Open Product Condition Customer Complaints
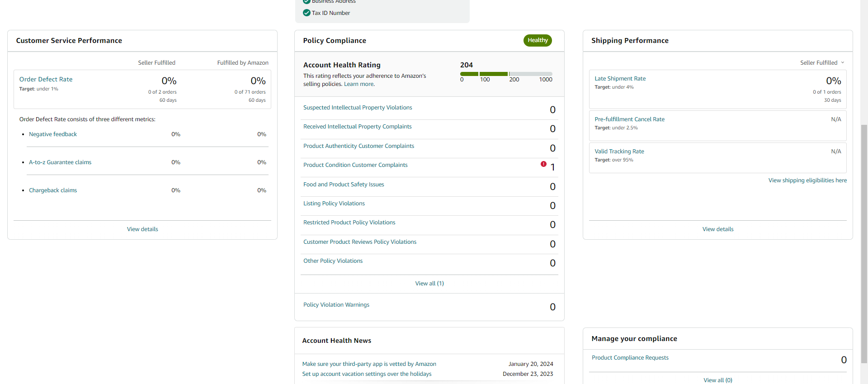The height and width of the screenshot is (384, 868). pyautogui.click(x=355, y=165)
